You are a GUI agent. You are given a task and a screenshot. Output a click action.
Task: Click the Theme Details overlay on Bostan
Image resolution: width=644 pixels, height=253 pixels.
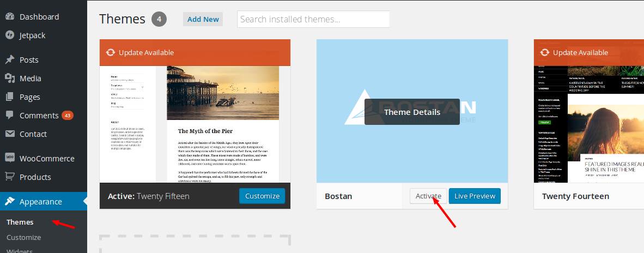(x=412, y=112)
